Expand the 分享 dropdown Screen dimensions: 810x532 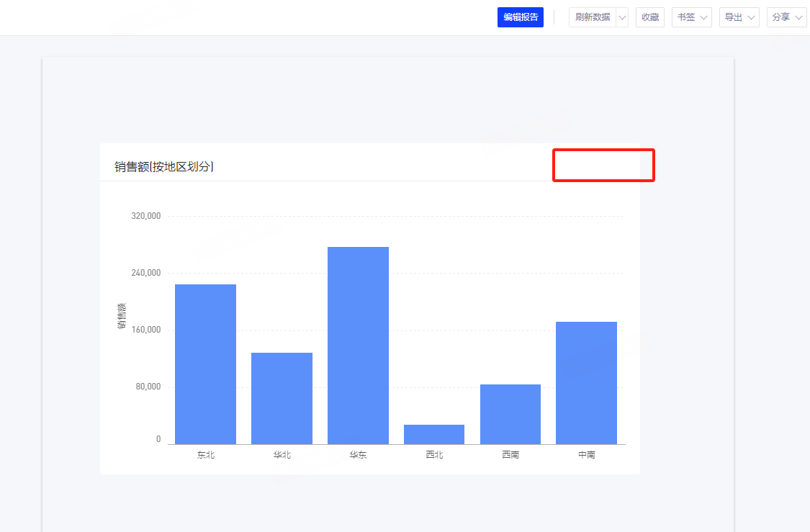pos(786,17)
